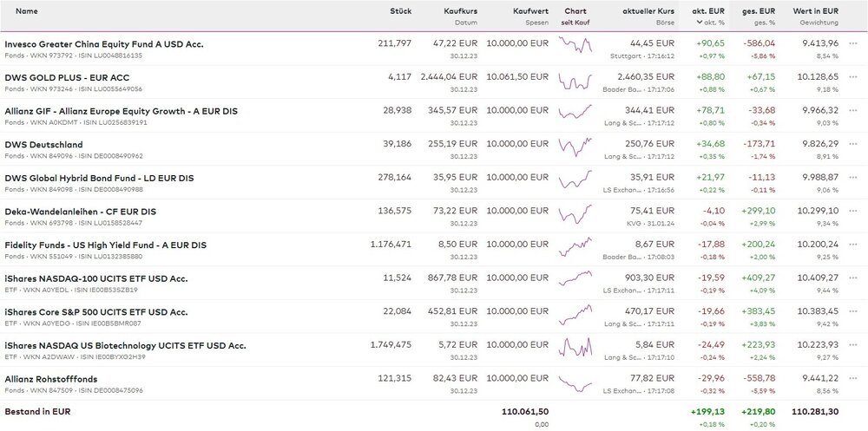Toggle the sort arrow next to akt. %
Viewport: 868px width, 431px height.
point(698,22)
